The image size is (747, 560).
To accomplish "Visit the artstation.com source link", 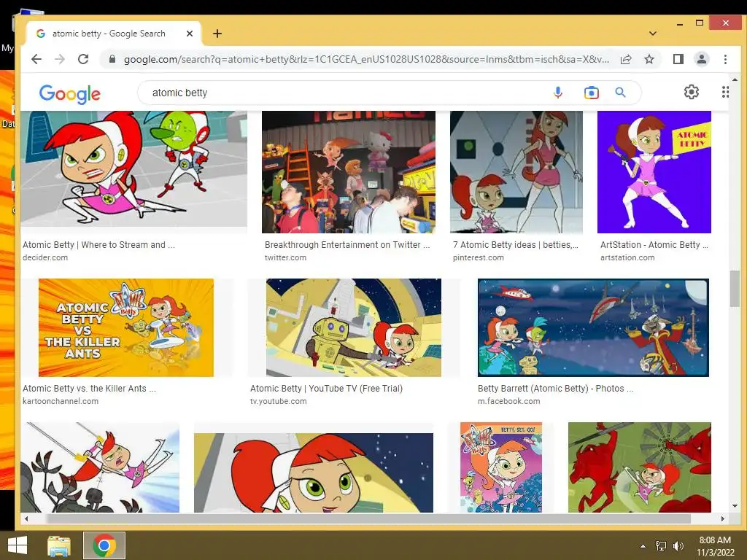I will coord(627,257).
